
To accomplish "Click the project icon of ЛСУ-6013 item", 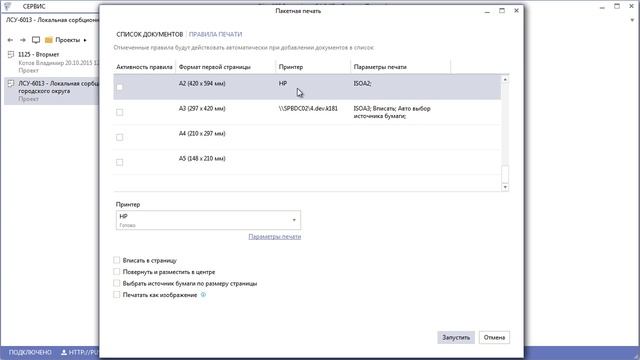I will (x=11, y=83).
